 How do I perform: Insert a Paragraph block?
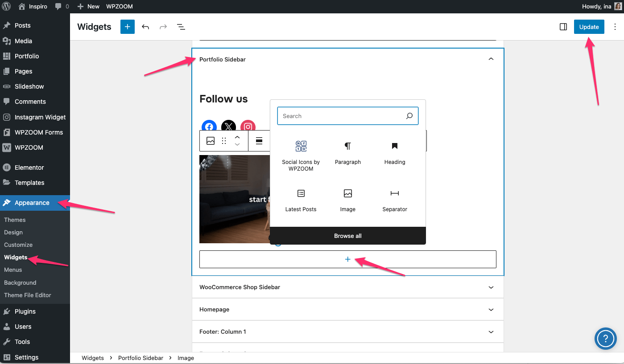(348, 153)
